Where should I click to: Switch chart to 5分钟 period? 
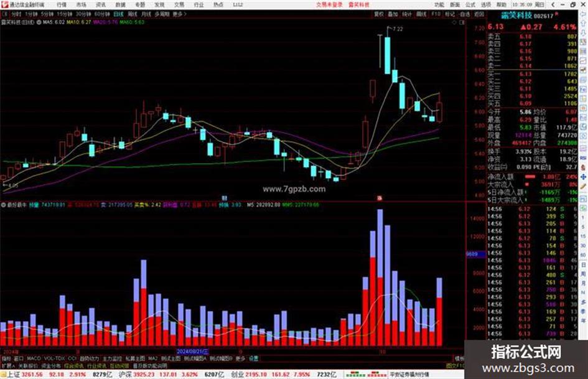coord(47,14)
